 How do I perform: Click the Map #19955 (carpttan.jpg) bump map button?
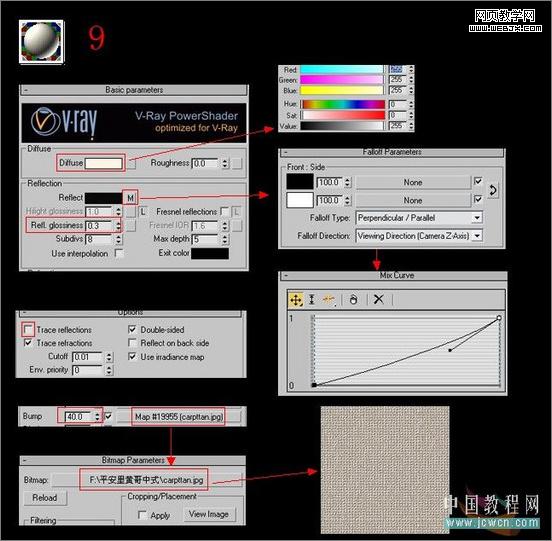[x=179, y=417]
